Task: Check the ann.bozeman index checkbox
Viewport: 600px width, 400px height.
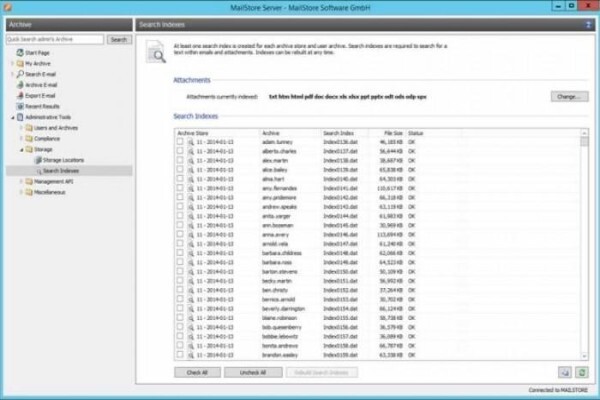Action: 180,225
